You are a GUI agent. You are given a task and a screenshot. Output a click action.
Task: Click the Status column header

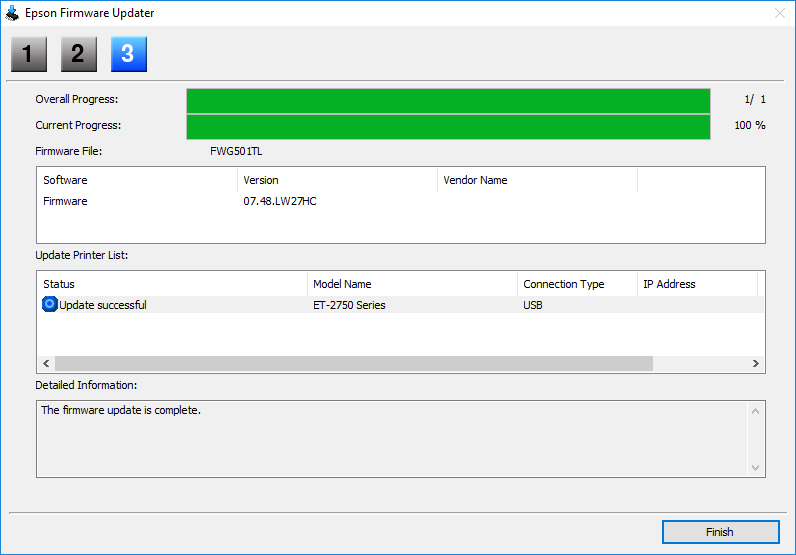tap(170, 284)
